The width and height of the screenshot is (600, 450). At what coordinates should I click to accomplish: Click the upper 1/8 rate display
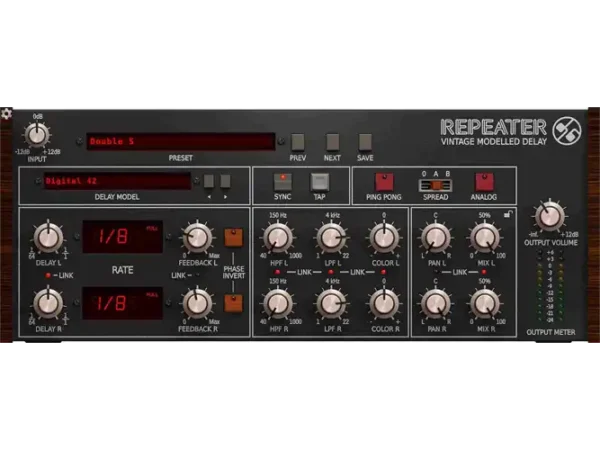tap(123, 237)
